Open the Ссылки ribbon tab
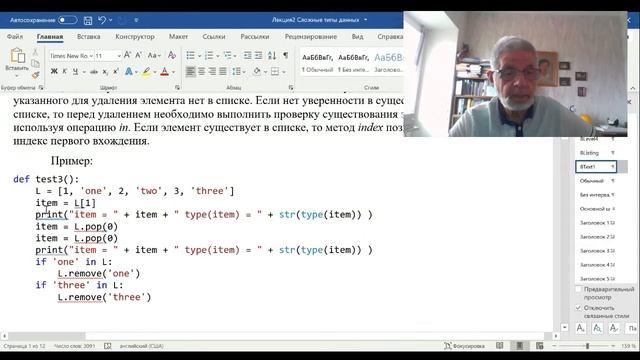 [x=214, y=36]
